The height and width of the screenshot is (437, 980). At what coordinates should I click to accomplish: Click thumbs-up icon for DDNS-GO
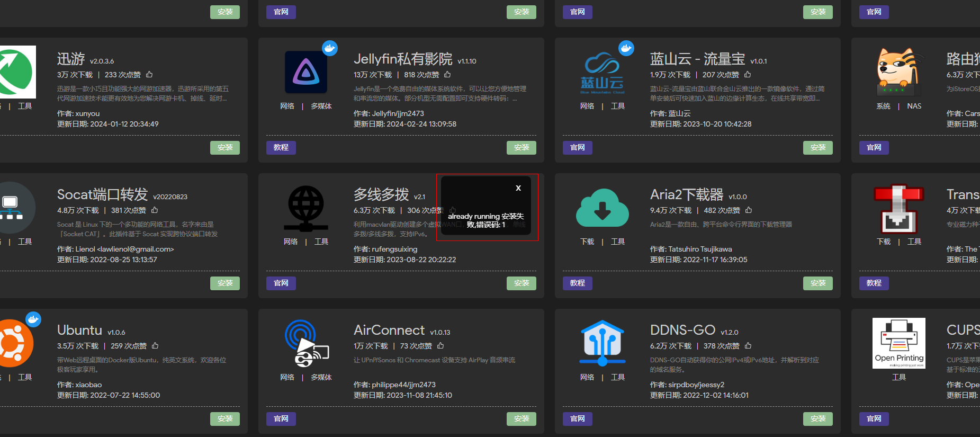coord(748,346)
